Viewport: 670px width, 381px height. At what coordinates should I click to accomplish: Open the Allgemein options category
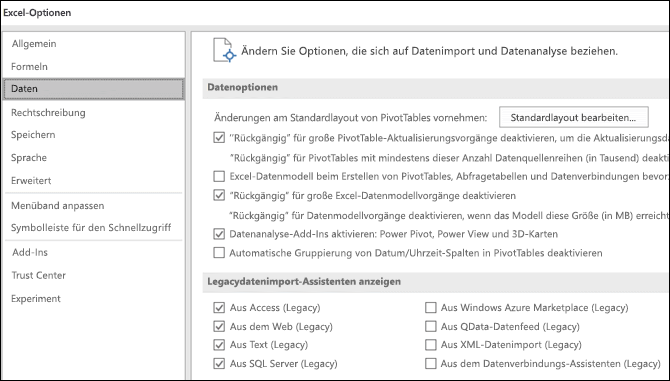tap(34, 44)
